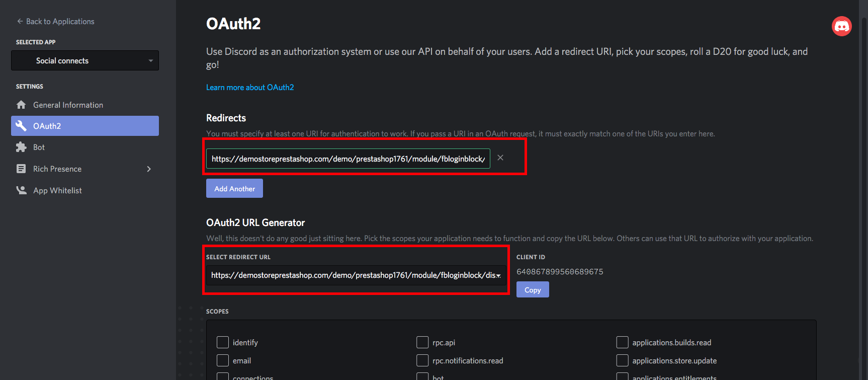
Task: Go to the Rich Presence section
Action: click(x=85, y=169)
